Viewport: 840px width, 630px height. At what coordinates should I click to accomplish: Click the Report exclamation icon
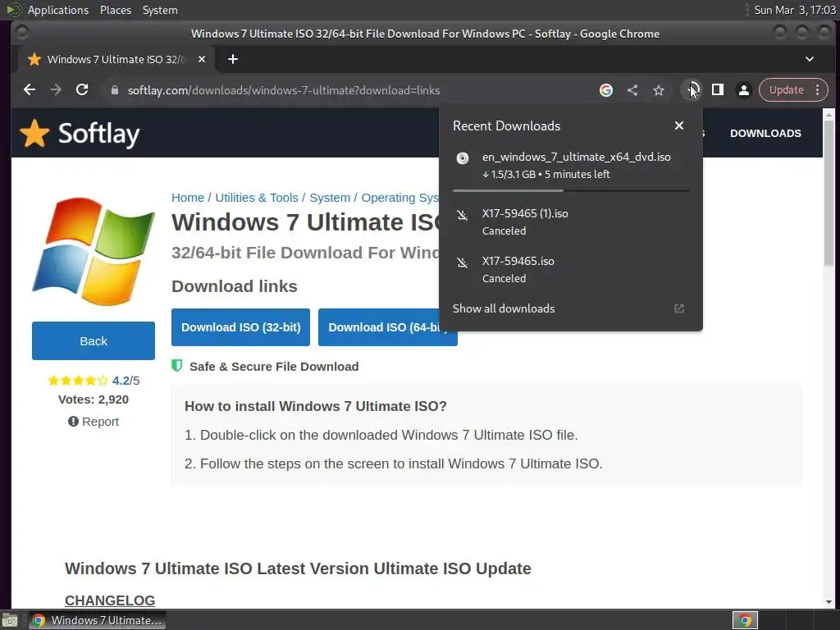point(73,422)
